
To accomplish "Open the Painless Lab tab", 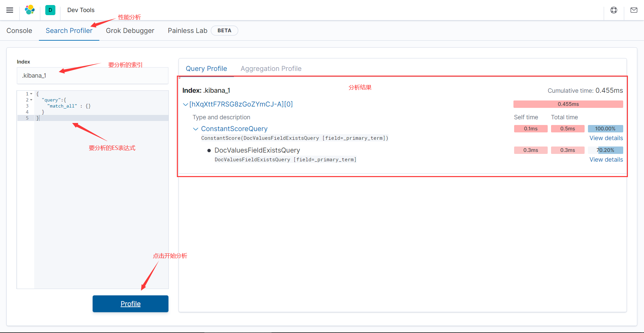I will pos(187,30).
